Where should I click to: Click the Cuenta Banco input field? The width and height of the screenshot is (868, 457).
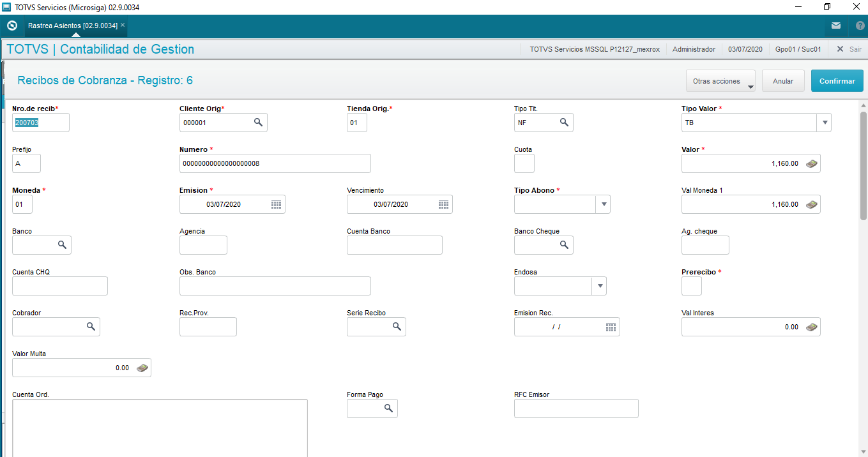tap(395, 245)
